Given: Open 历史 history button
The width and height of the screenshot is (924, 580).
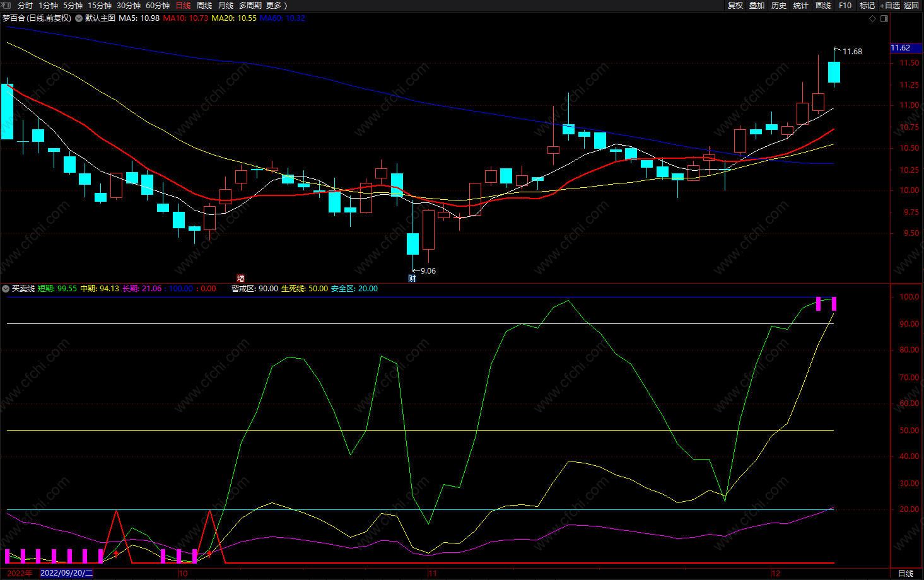Looking at the screenshot, I should point(779,5).
